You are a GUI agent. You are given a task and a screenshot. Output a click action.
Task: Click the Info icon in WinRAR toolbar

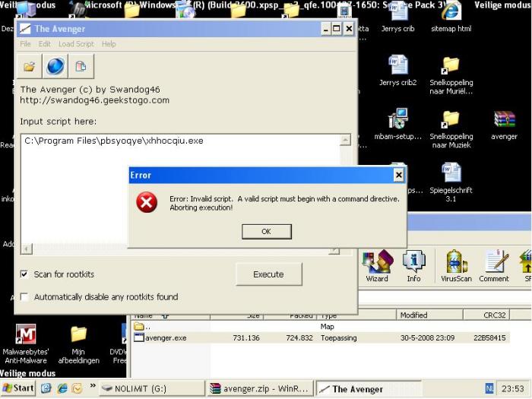tap(413, 266)
